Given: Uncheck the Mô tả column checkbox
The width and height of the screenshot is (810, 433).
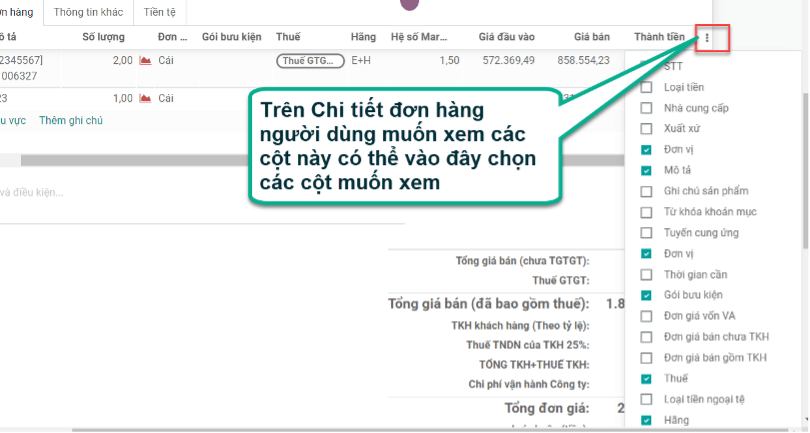Looking at the screenshot, I should coord(646,171).
